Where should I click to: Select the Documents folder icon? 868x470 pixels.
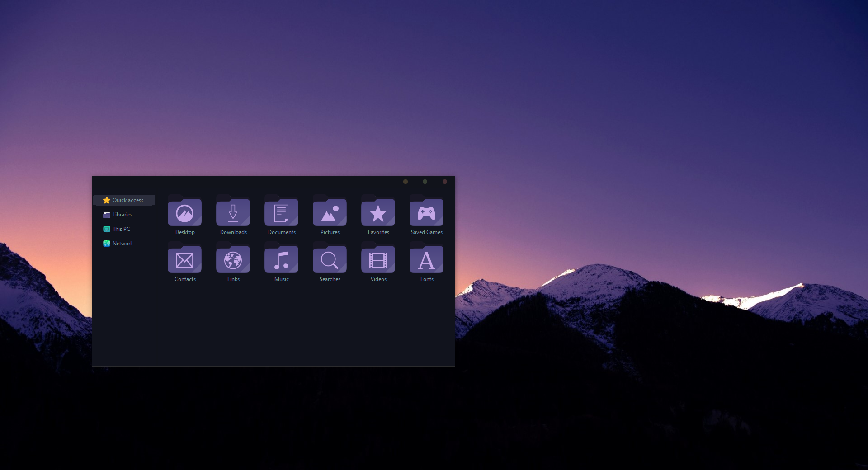tap(281, 212)
